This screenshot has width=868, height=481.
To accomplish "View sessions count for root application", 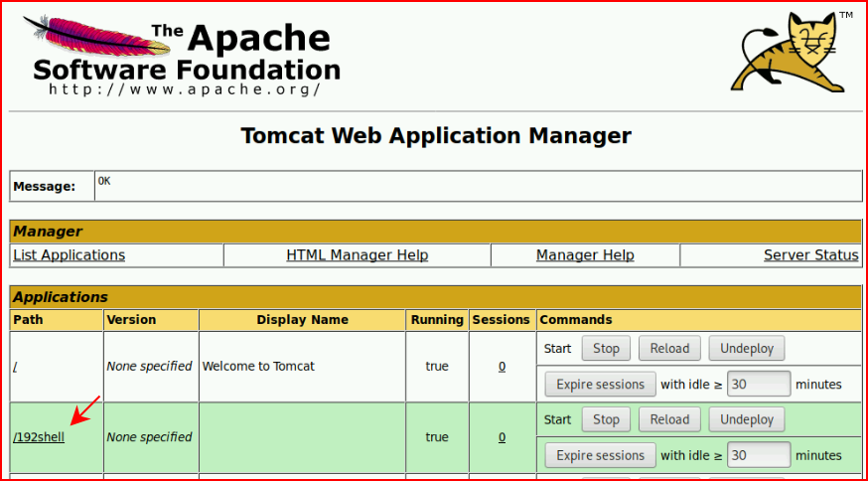I will click(502, 367).
